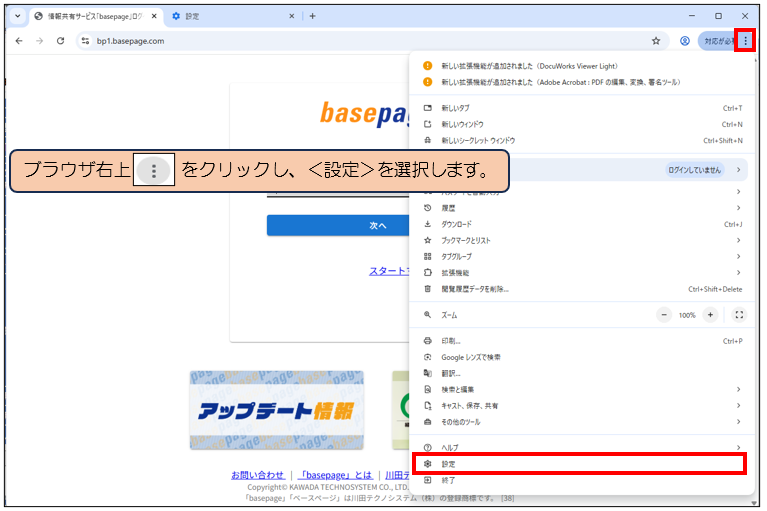Decrease zoom with the minus button
Screen dimensions: 767x511
click(x=665, y=314)
